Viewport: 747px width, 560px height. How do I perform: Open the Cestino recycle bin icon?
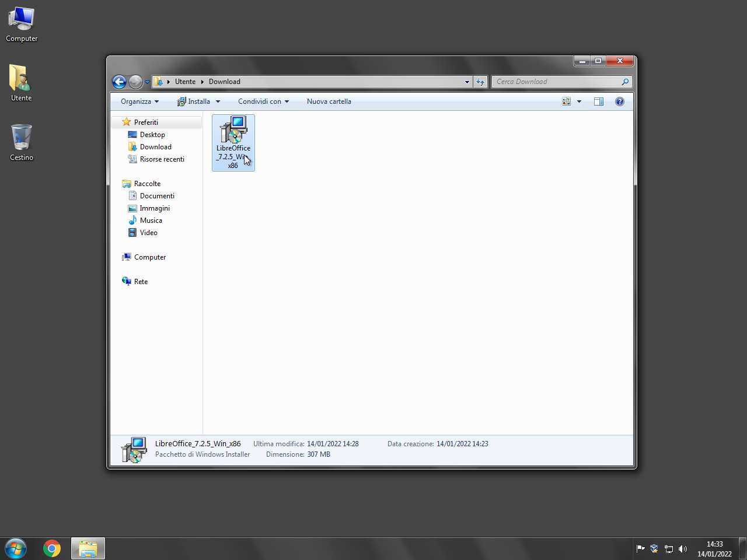click(x=22, y=142)
